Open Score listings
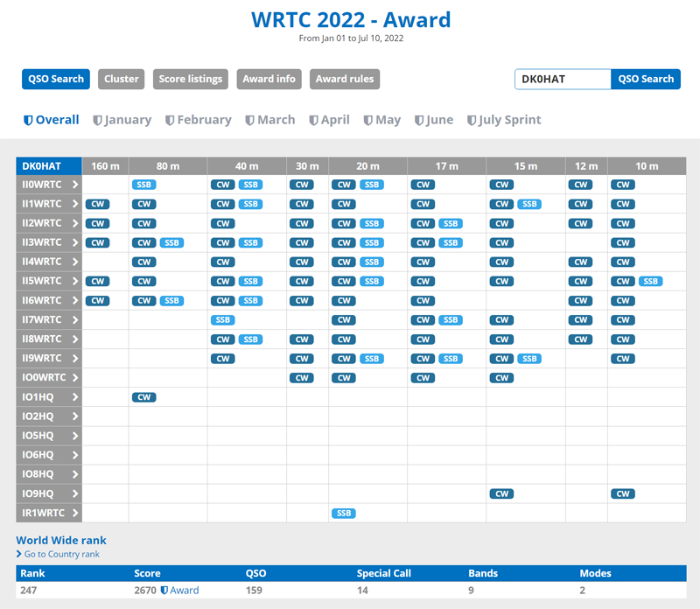This screenshot has height=609, width=700. click(x=191, y=79)
